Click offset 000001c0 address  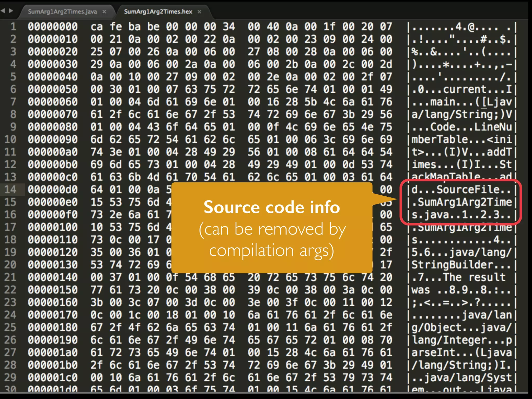[53, 377]
